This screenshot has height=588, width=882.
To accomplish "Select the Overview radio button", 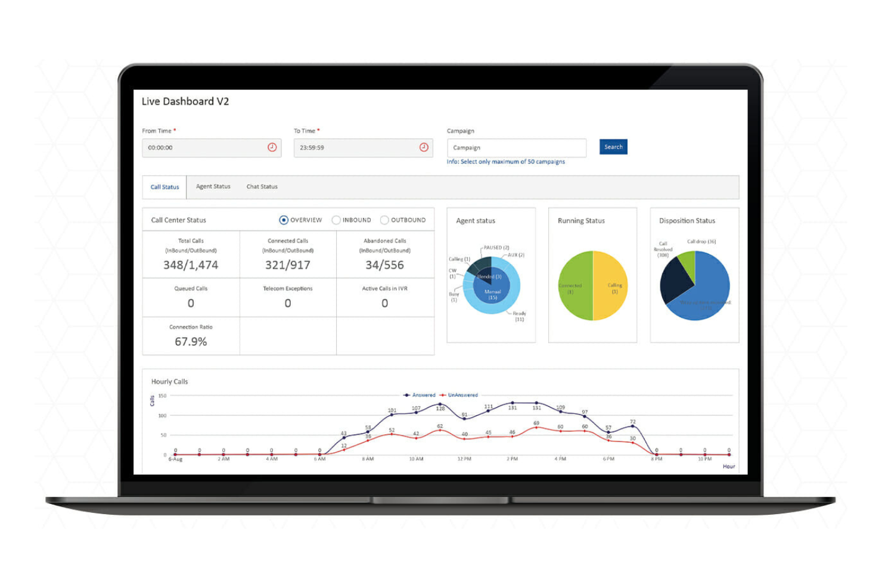I will (283, 220).
